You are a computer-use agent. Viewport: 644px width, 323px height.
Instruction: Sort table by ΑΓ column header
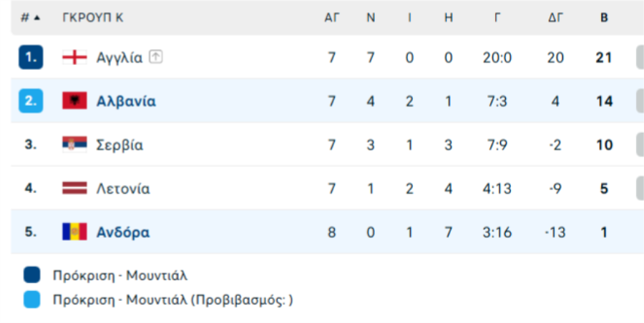point(332,18)
